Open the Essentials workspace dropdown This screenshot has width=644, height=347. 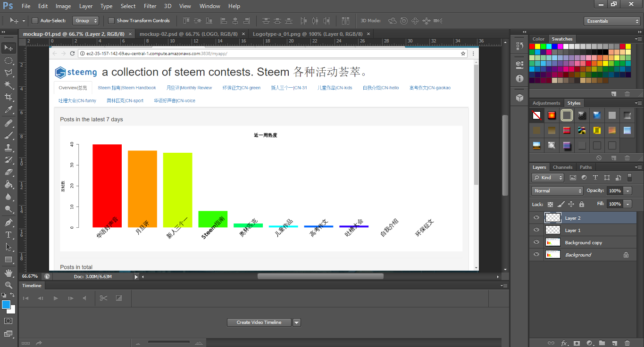pos(611,21)
